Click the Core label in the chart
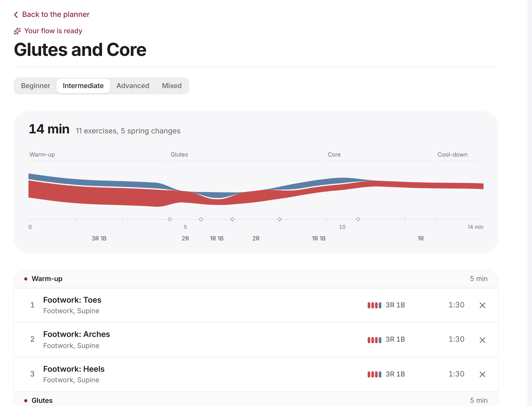Screen dimensions: 532x406 tap(334, 154)
